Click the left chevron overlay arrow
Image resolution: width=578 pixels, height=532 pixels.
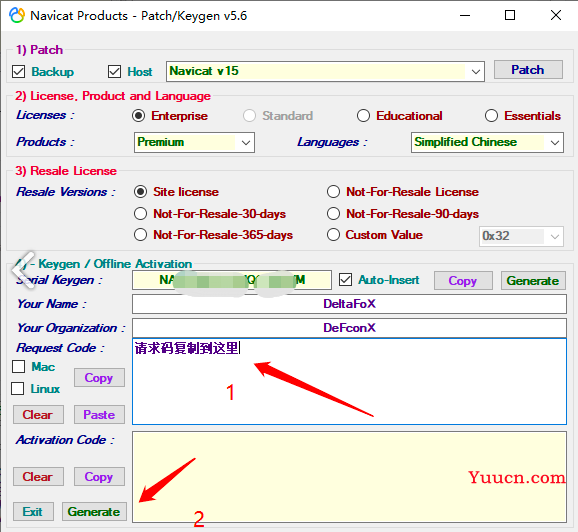click(23, 269)
